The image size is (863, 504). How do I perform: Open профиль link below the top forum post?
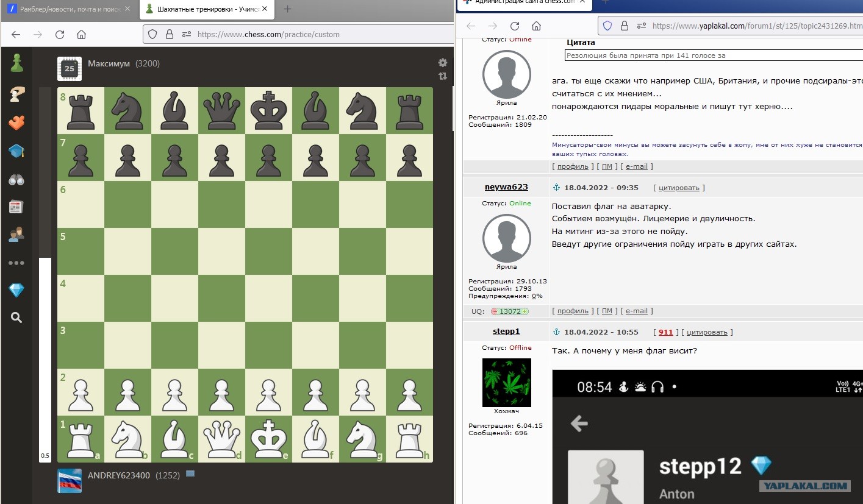[573, 166]
